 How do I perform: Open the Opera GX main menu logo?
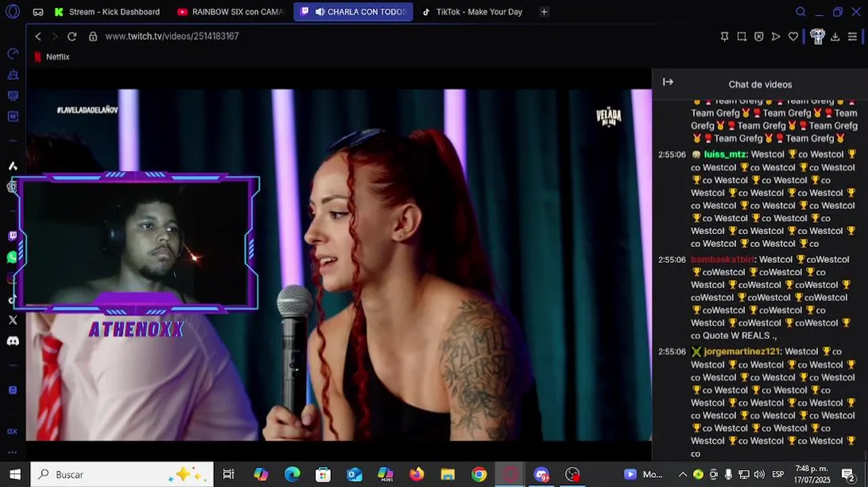[x=13, y=11]
